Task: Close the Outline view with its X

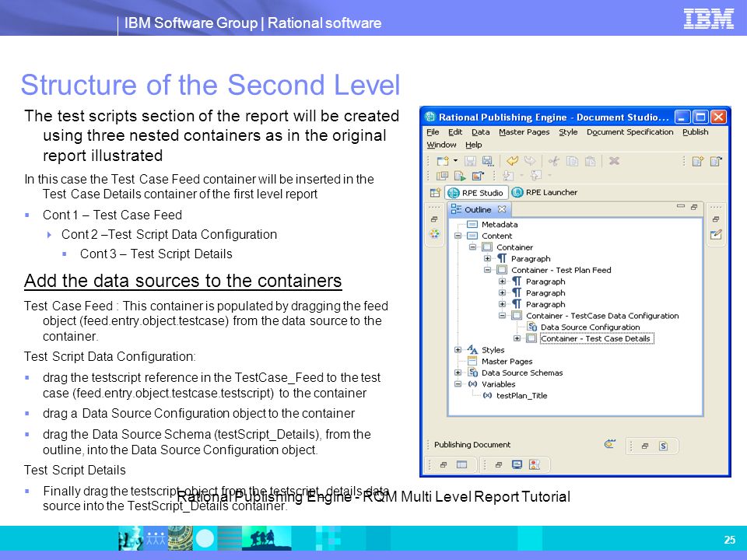Action: 502,209
